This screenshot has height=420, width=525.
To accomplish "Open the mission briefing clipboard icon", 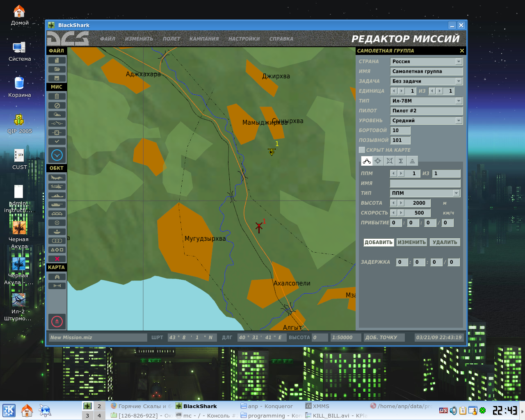I will click(x=57, y=96).
